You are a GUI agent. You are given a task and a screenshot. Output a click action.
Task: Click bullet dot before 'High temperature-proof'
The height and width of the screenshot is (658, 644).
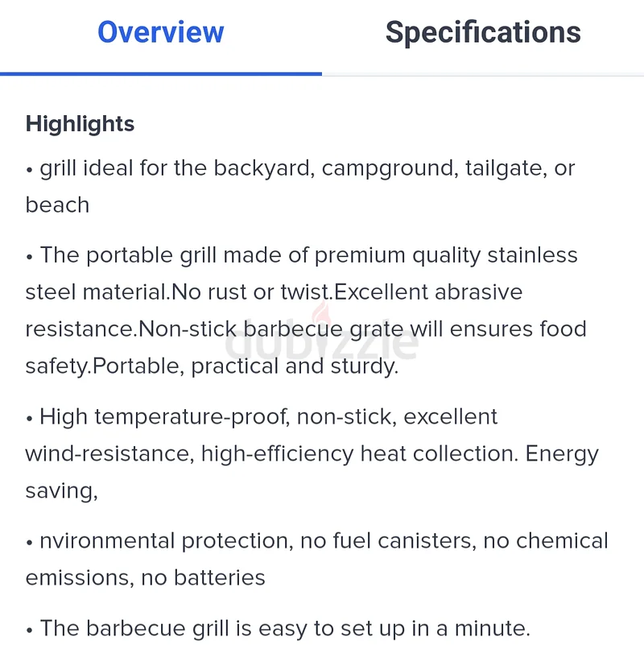click(29, 419)
